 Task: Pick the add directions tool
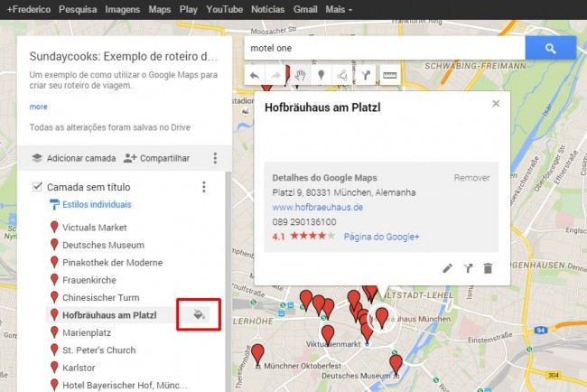click(366, 77)
